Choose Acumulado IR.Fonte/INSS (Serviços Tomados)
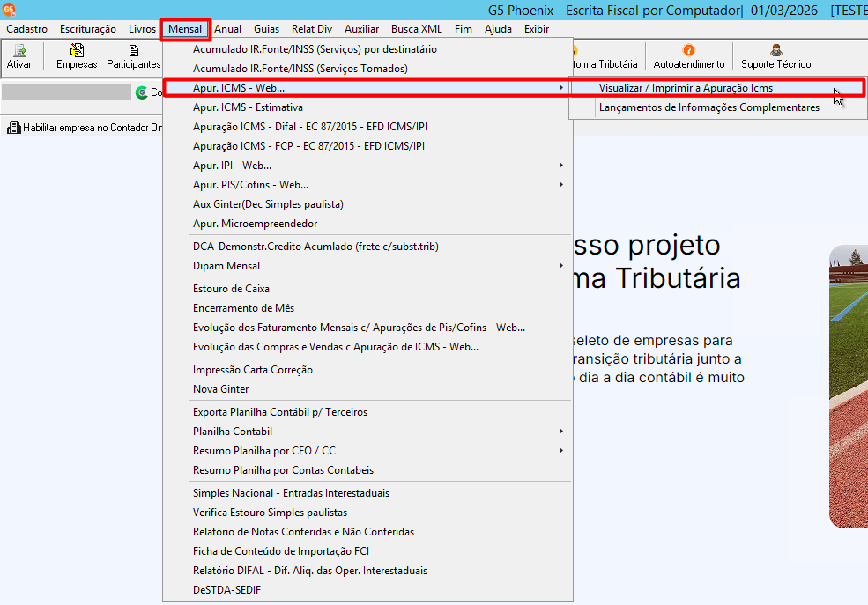 367,69
